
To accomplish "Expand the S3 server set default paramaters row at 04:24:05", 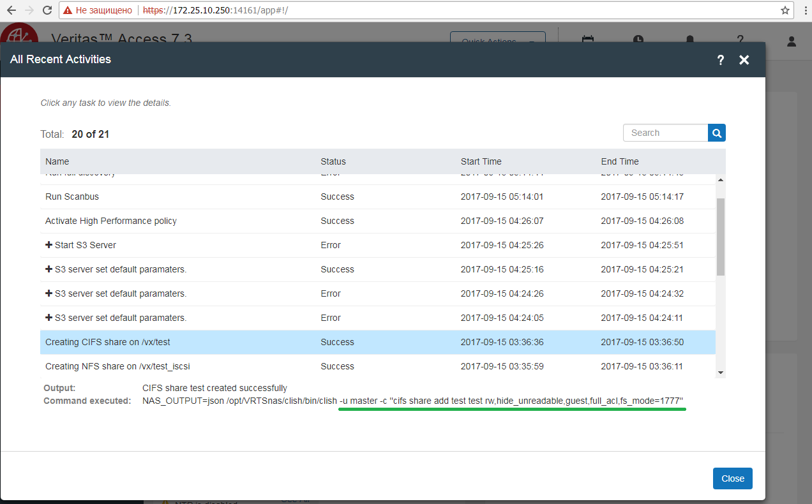I will point(49,318).
